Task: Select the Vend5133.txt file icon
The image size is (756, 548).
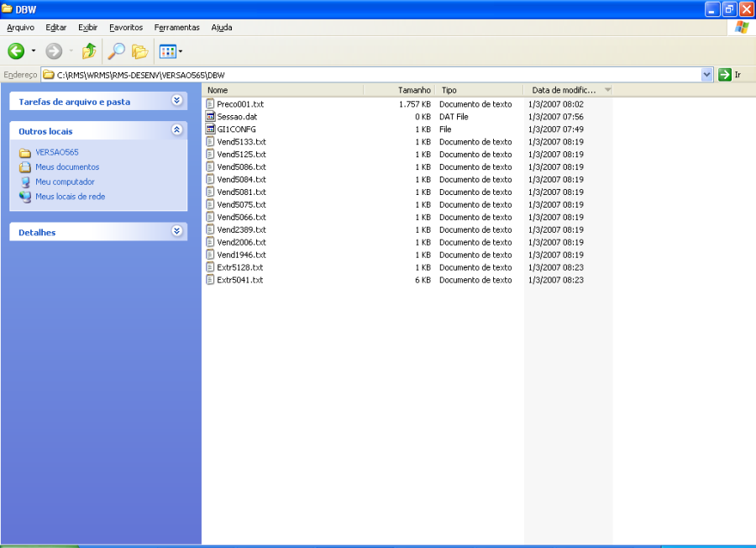Action: 210,141
